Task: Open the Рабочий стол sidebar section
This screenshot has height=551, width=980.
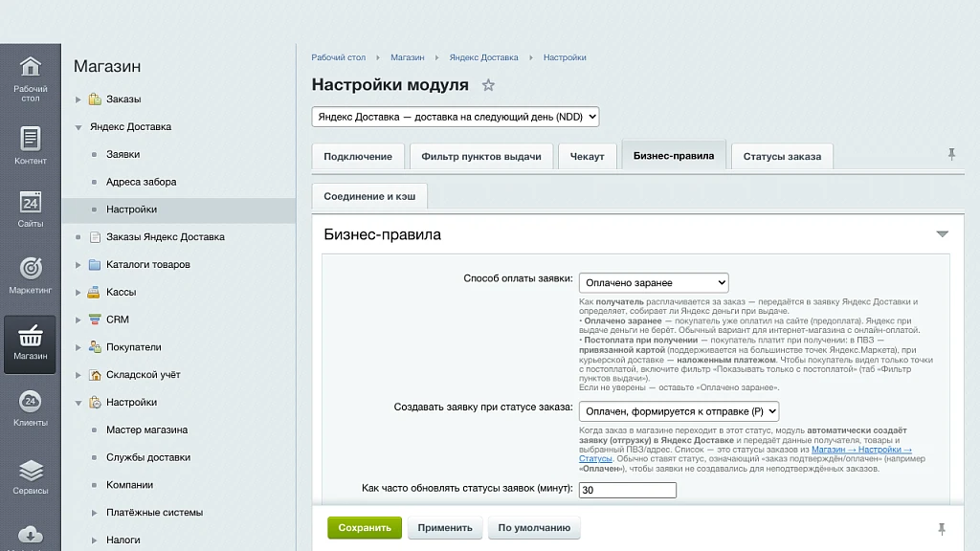Action: coord(30,78)
